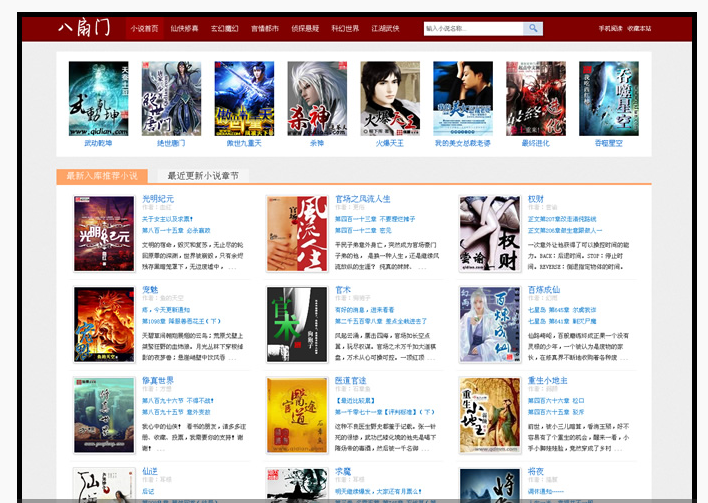
Task: Open chapter 第八百一十五章 under 光明纪元
Action: click(176, 230)
